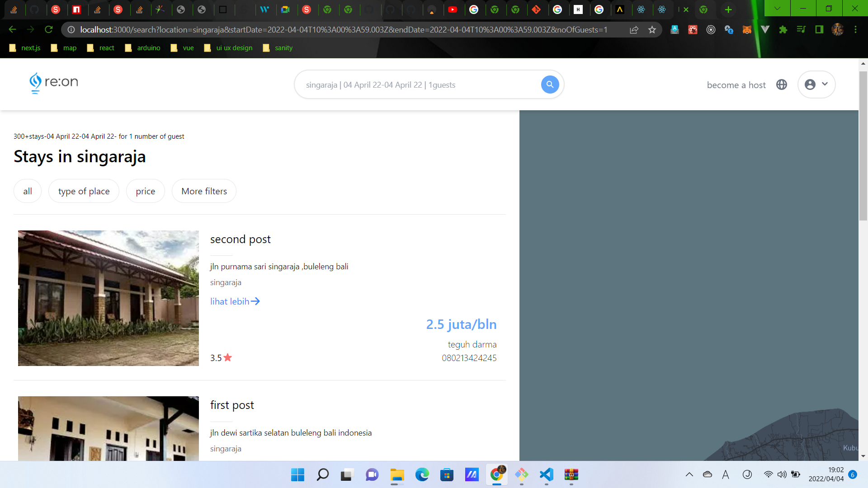The height and width of the screenshot is (488, 868).
Task: Open the MetaMask fox extension
Action: (747, 30)
